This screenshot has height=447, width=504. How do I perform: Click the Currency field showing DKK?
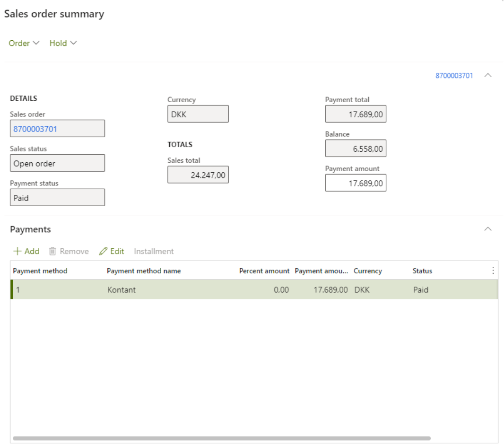click(198, 114)
